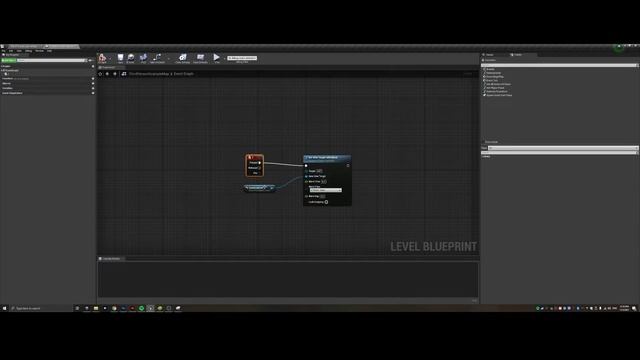Click New View Target input pin

pyautogui.click(x=306, y=176)
